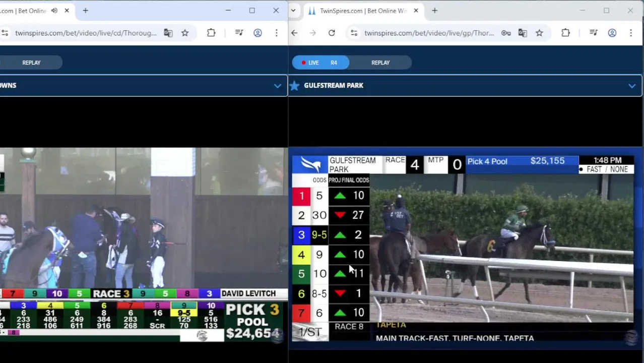Toggle the Gulfstream Park favorite star
This screenshot has width=644, height=363.
pyautogui.click(x=295, y=86)
